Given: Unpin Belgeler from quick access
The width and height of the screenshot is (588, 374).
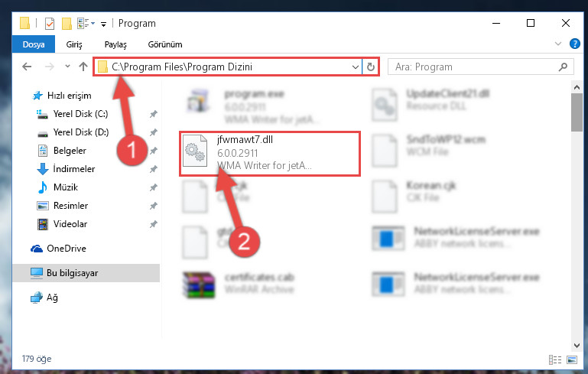Looking at the screenshot, I should pos(153,151).
